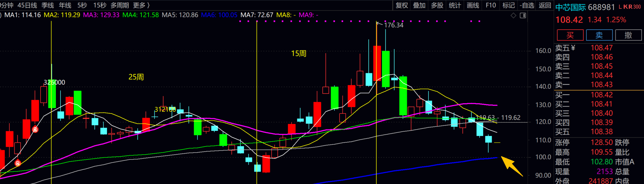Click the 外盘 241887 value

point(601,181)
